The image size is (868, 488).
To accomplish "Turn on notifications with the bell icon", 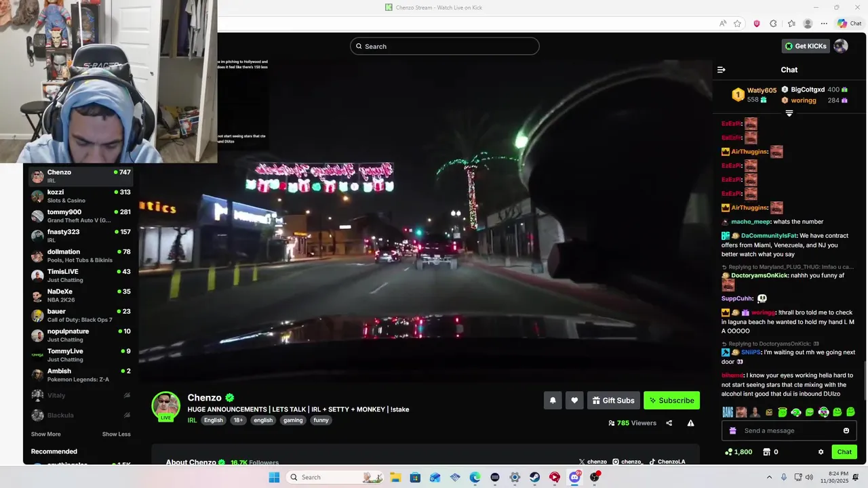I will coord(553,401).
